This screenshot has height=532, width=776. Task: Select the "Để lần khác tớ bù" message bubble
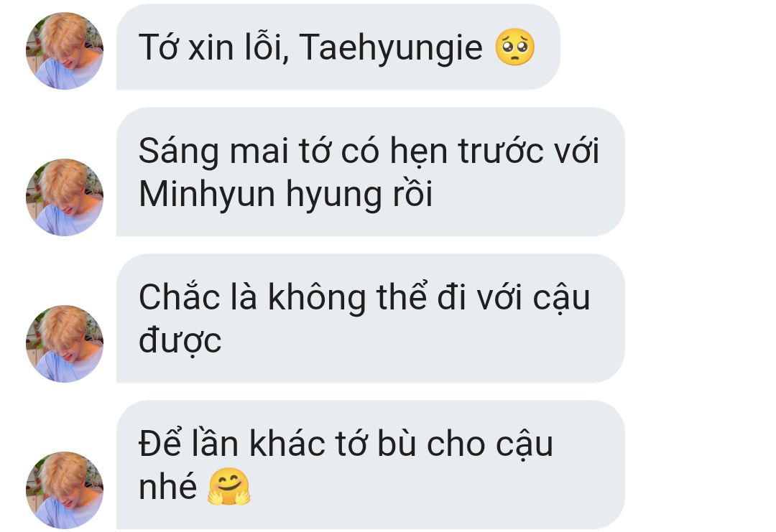tap(370, 465)
